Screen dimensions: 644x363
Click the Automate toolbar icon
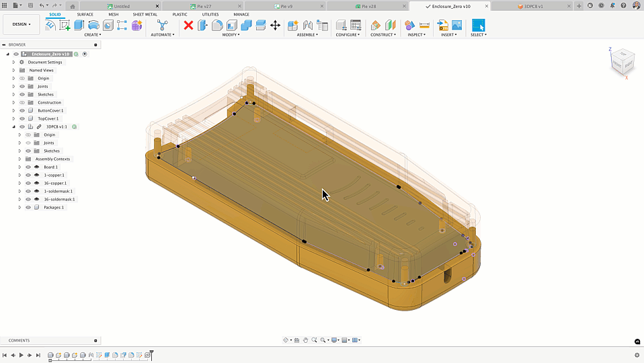162,25
